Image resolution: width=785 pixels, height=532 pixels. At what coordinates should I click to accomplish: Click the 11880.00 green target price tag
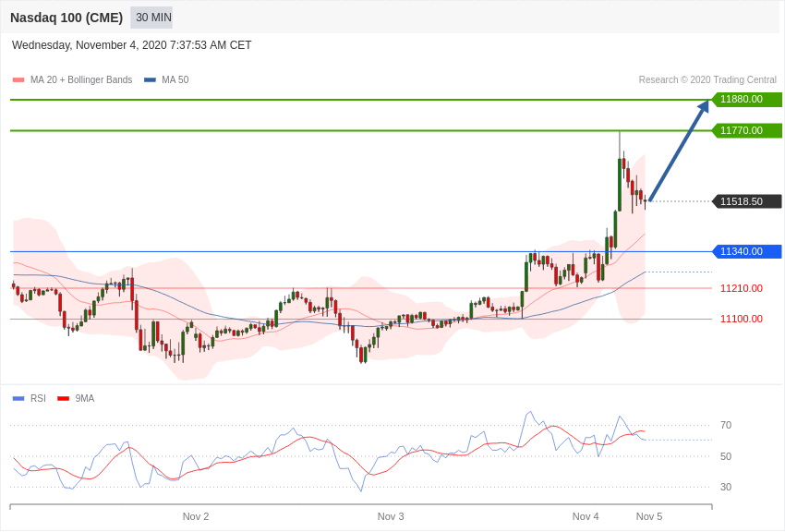746,99
